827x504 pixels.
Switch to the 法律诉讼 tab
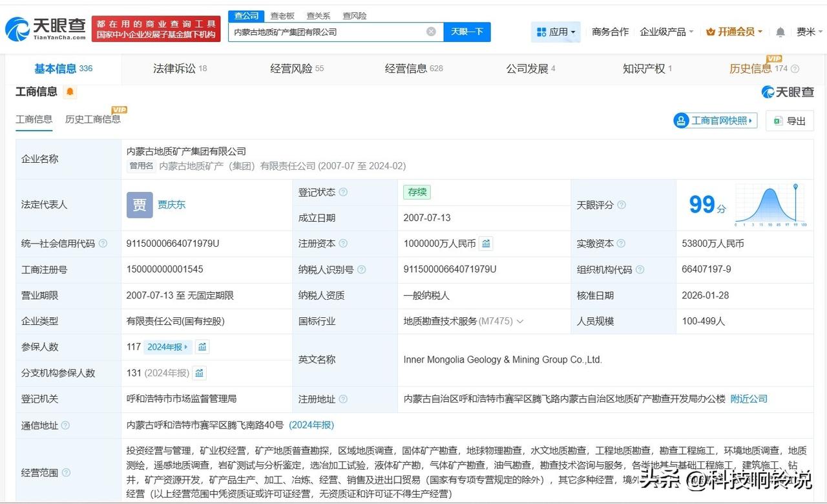tap(180, 68)
